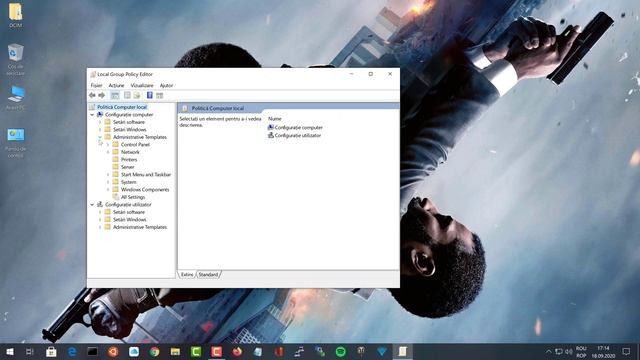Click the Group Policy Editor taskbar button
Image resolution: width=640 pixels, height=360 pixels.
point(402,351)
